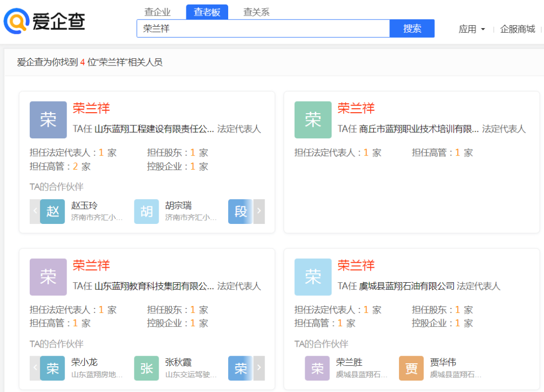
Task: Switch to the 查企业 tab
Action: coord(158,12)
